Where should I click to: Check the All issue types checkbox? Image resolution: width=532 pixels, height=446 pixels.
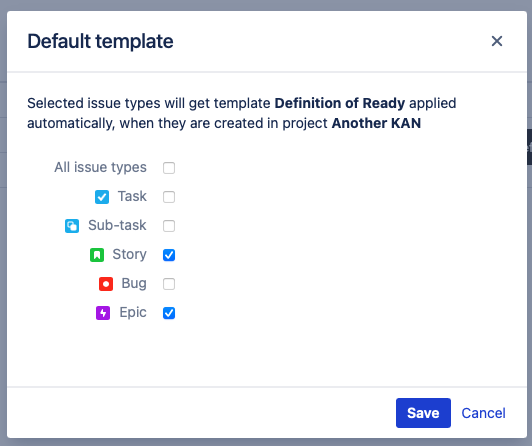[x=169, y=168]
